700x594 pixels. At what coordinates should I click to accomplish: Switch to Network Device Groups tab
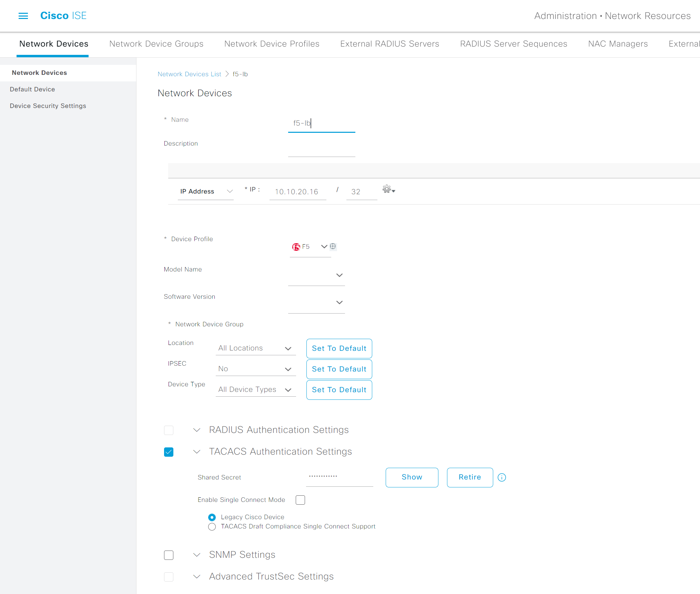(156, 44)
